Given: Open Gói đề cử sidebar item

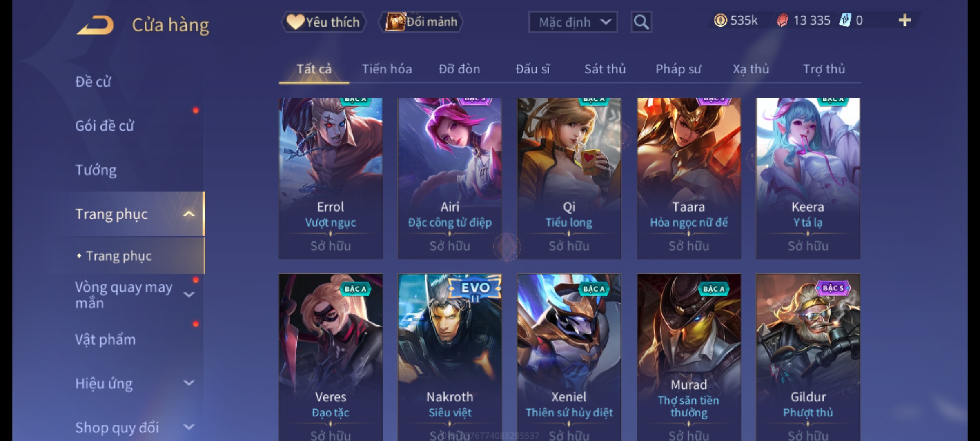Looking at the screenshot, I should [x=105, y=126].
